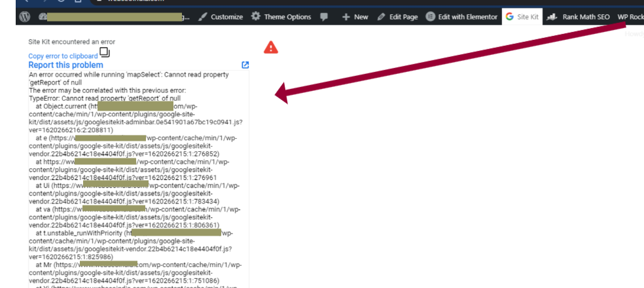Click the red warning triangle icon
Image resolution: width=644 pixels, height=288 pixels.
click(x=271, y=48)
